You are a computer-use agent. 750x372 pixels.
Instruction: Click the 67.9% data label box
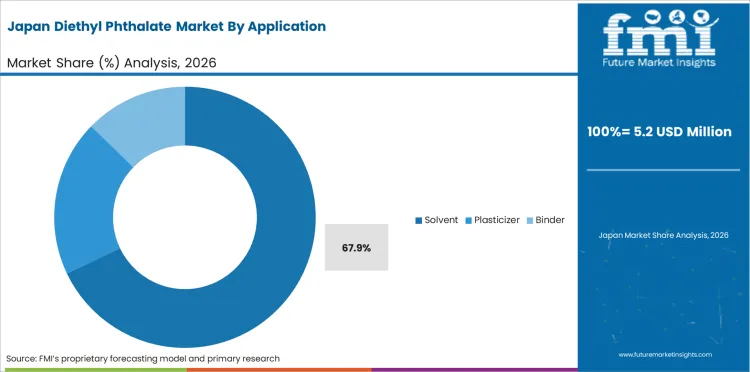click(356, 248)
